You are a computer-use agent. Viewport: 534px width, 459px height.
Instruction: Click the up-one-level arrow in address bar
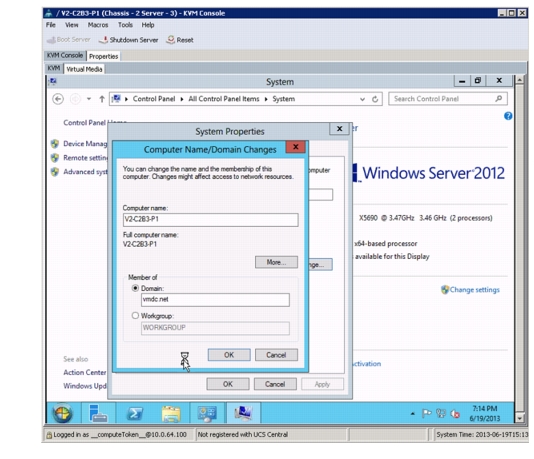(x=102, y=99)
